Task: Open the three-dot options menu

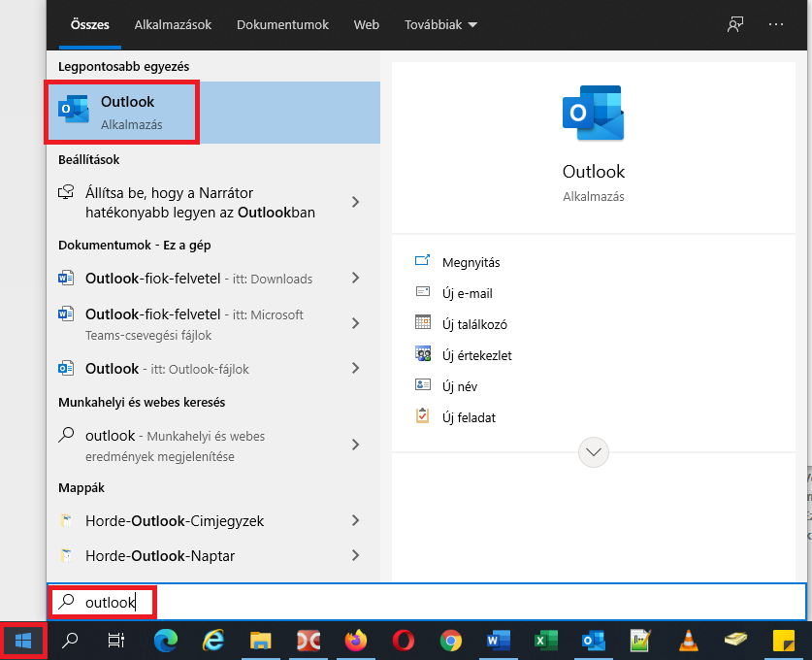Action: 776,24
